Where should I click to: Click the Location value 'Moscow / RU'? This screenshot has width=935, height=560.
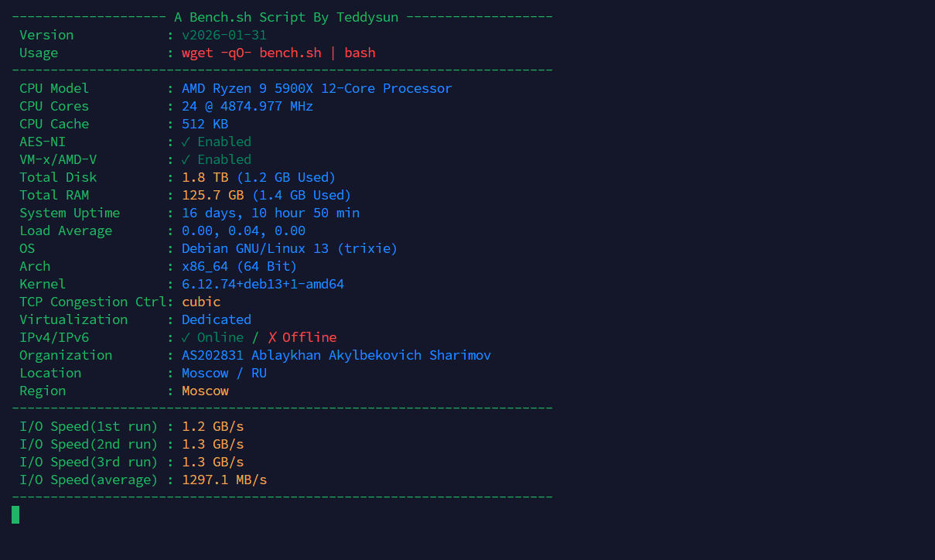point(224,373)
